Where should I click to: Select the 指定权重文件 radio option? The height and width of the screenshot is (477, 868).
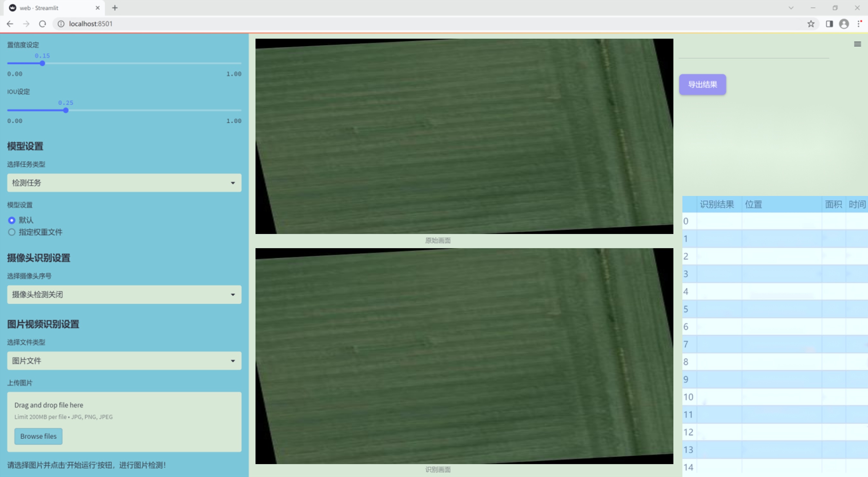(x=12, y=232)
